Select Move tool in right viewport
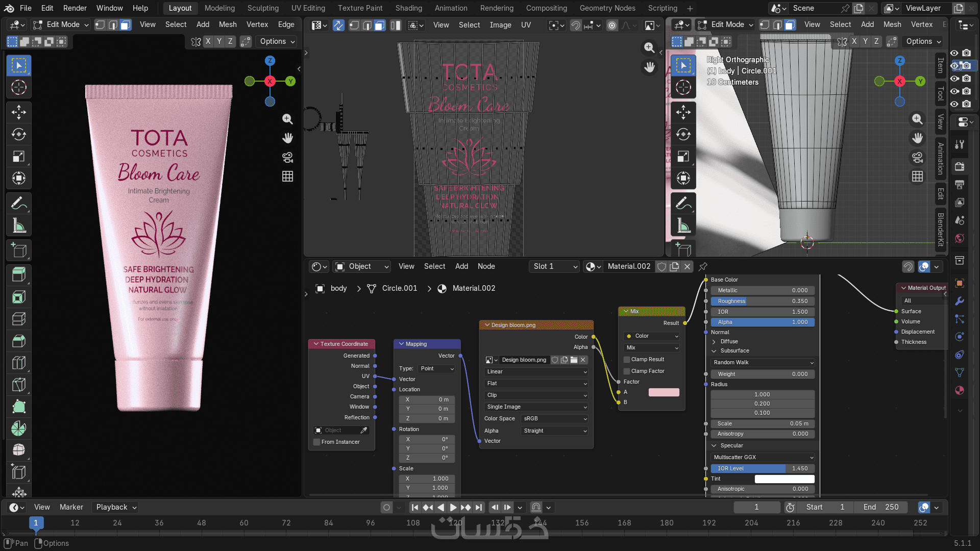This screenshot has height=551, width=980. 683,112
